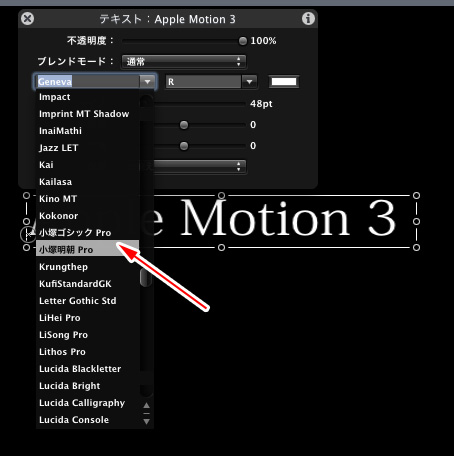
Task: Click the Motion 3 text on canvas
Action: pyautogui.click(x=289, y=219)
